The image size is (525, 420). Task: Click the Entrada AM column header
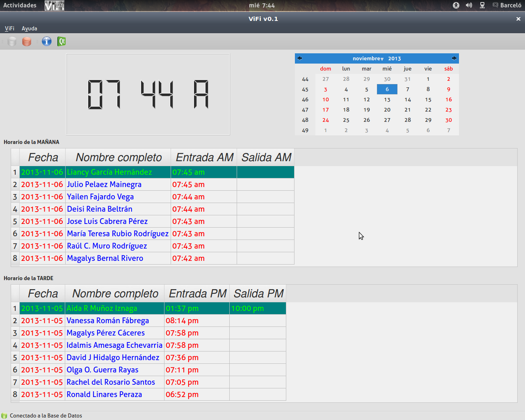[204, 157]
